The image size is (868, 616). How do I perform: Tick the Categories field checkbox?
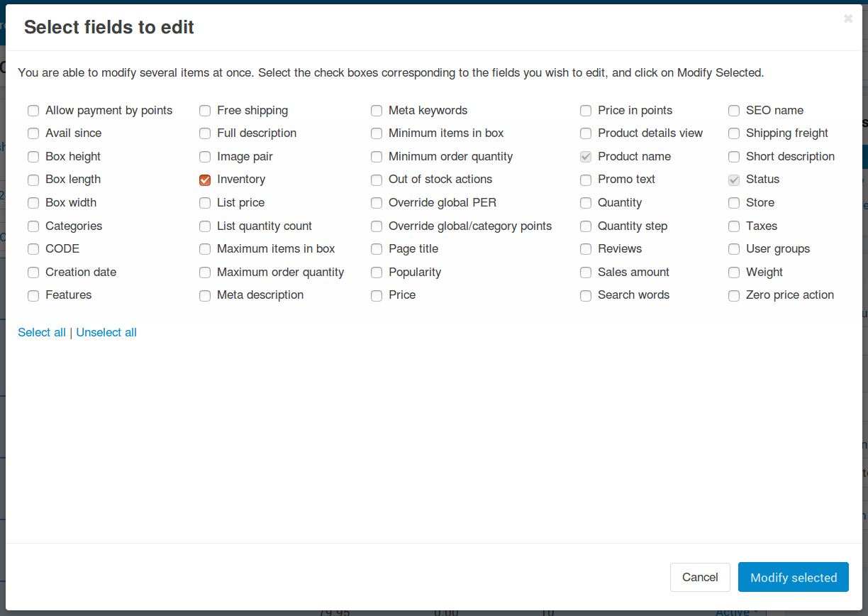click(33, 226)
